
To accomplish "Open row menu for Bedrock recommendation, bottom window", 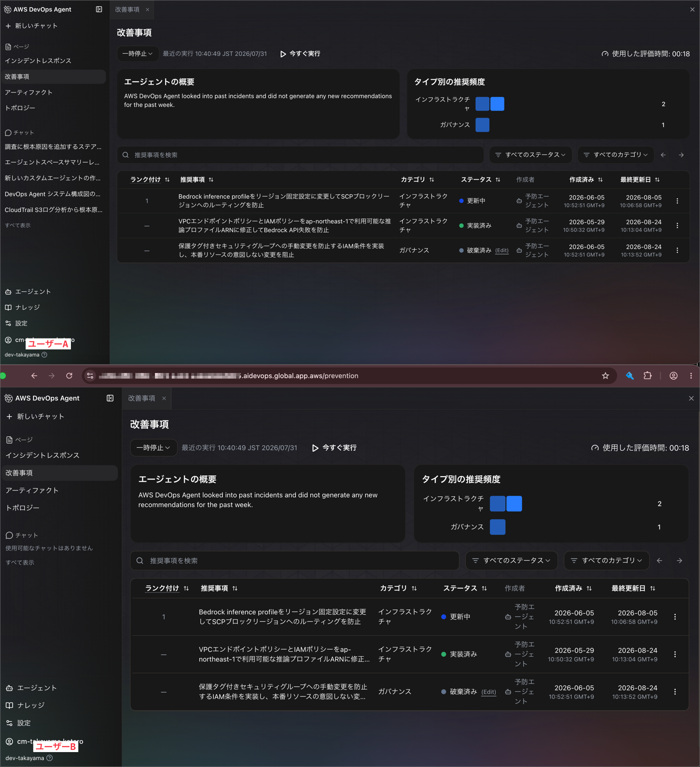I will pos(675,617).
